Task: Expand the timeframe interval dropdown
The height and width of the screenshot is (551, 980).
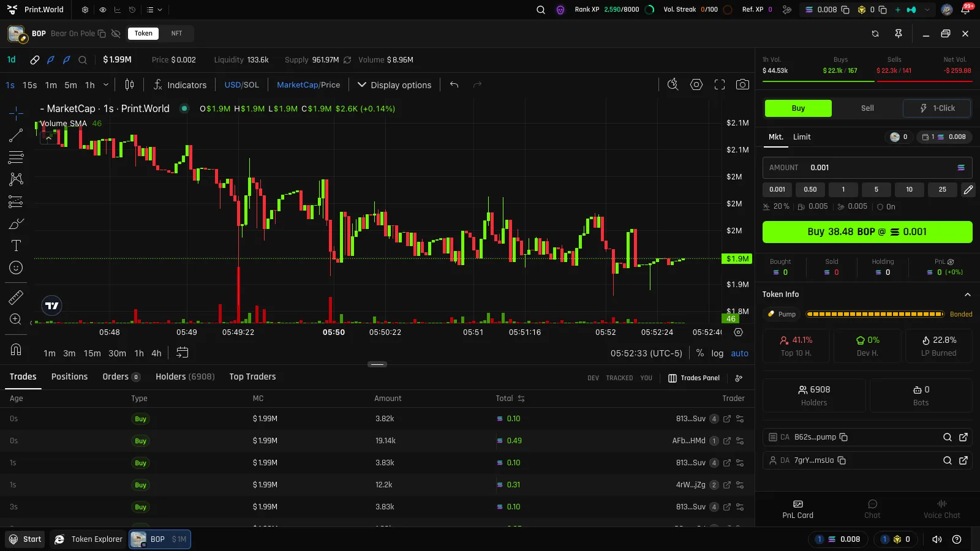Action: pyautogui.click(x=106, y=84)
